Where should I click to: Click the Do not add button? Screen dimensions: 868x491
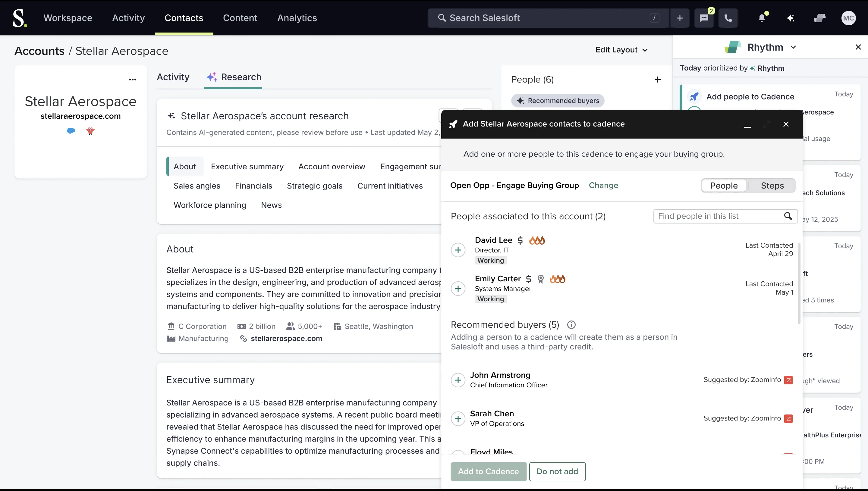click(557, 471)
